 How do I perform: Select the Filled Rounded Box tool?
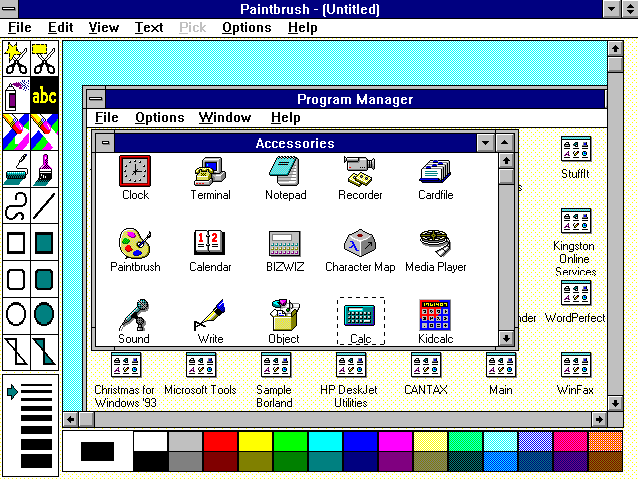(44, 279)
